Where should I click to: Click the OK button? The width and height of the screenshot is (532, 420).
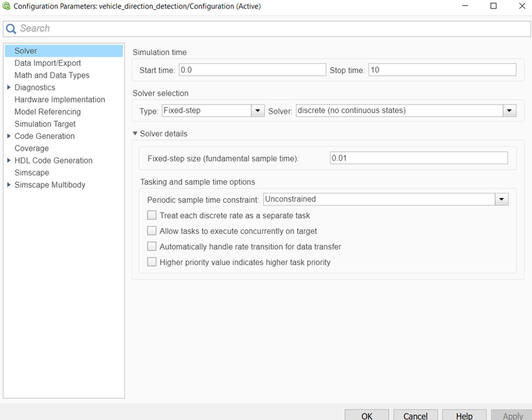[367, 415]
